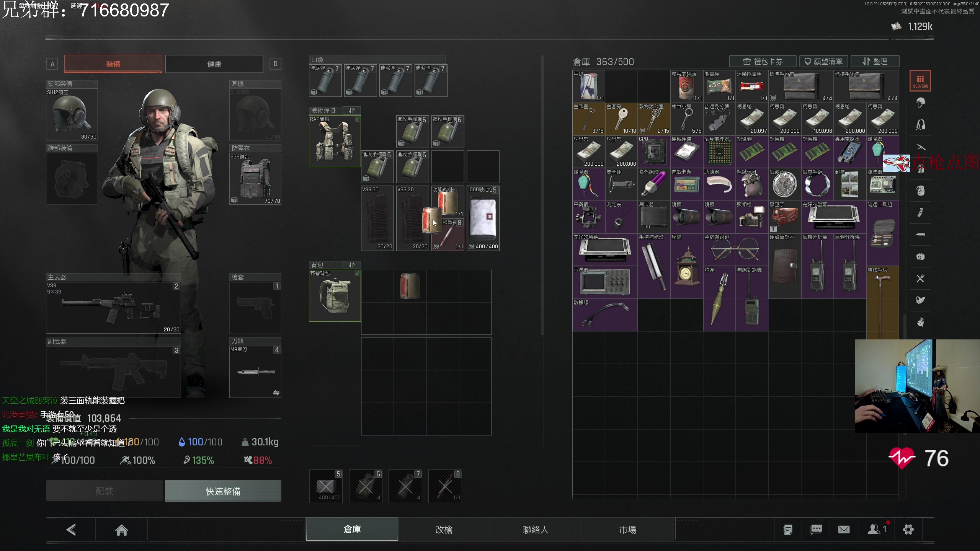This screenshot has width=980, height=551.
Task: Select the empty 槍套 holster slot
Action: click(x=255, y=308)
